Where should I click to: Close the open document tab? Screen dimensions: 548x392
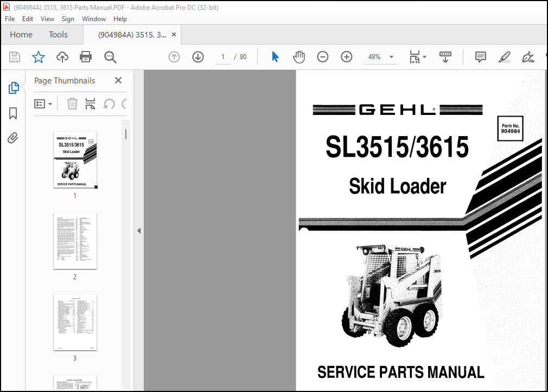(174, 35)
